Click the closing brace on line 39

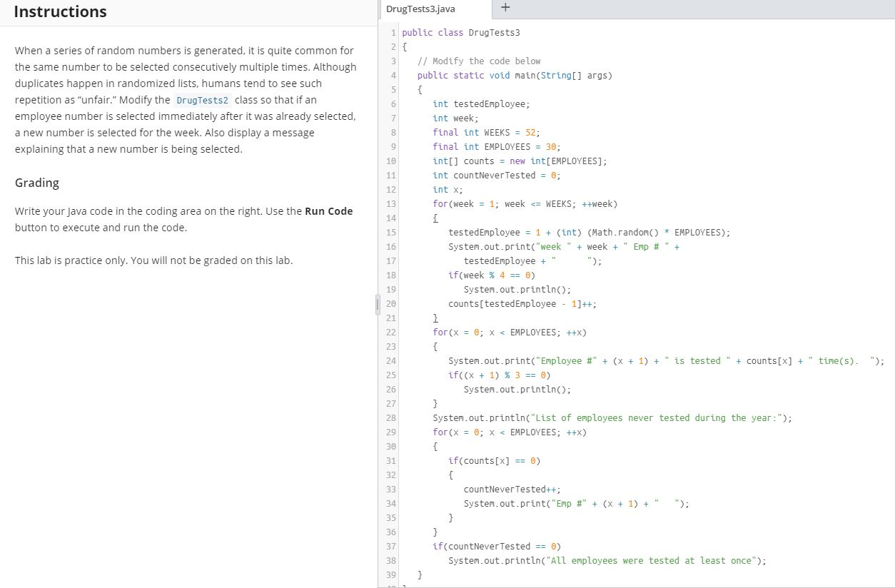[420, 574]
